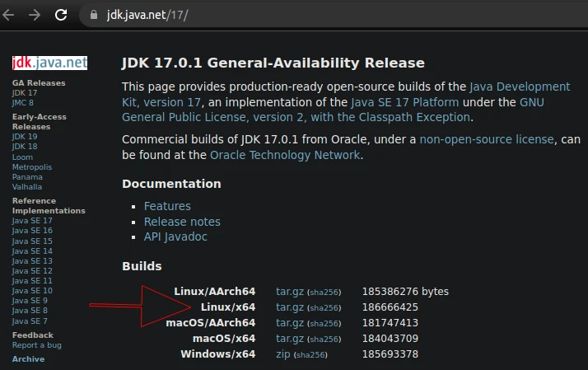Open the Loom project sidebar link

(22, 157)
